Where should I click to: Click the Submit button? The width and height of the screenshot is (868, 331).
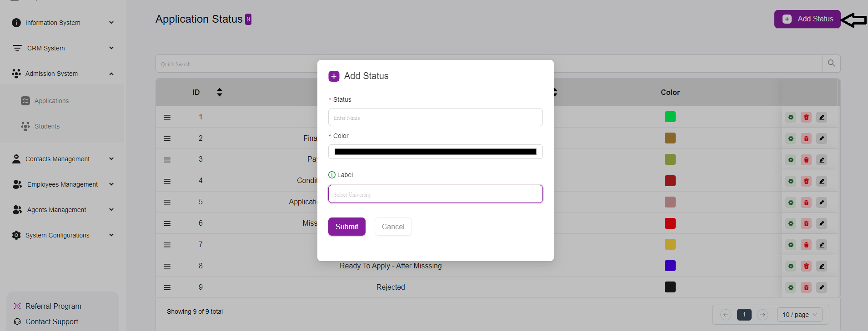(346, 227)
